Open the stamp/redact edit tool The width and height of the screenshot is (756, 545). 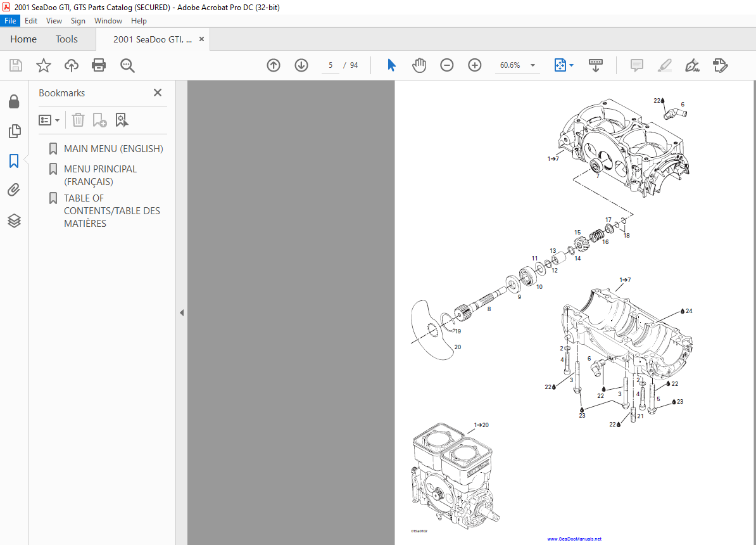[x=721, y=65]
